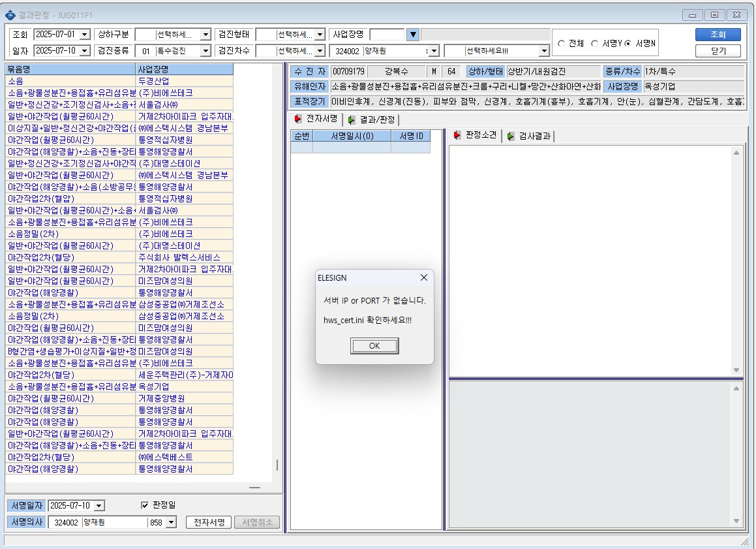Click the red flag icon on 전자서명 tab
Screen dimensions: 756x549
pyautogui.click(x=298, y=119)
